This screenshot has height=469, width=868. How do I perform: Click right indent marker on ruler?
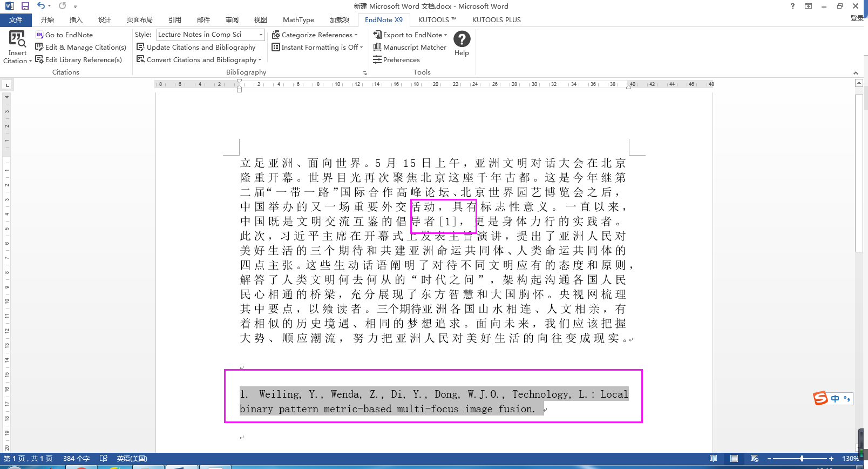coord(629,86)
